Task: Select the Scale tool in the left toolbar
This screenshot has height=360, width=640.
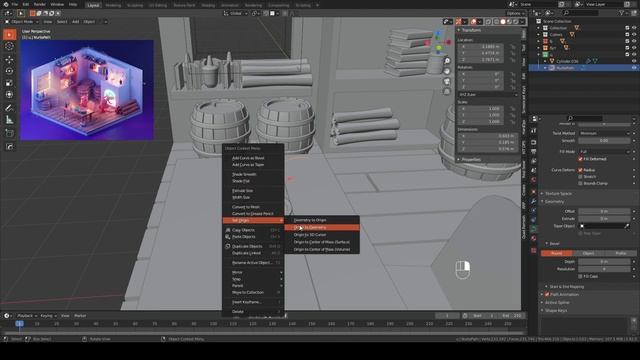Action: (x=9, y=83)
